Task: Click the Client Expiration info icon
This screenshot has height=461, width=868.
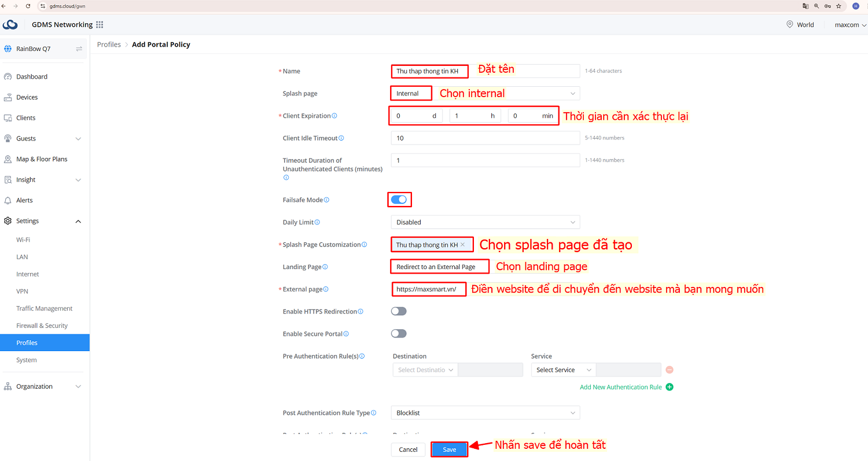Action: 333,115
